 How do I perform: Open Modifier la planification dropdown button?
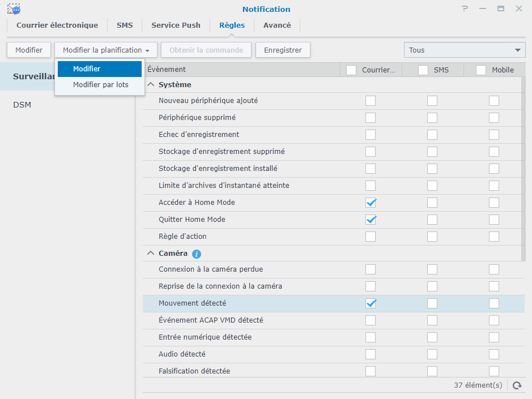pos(106,50)
